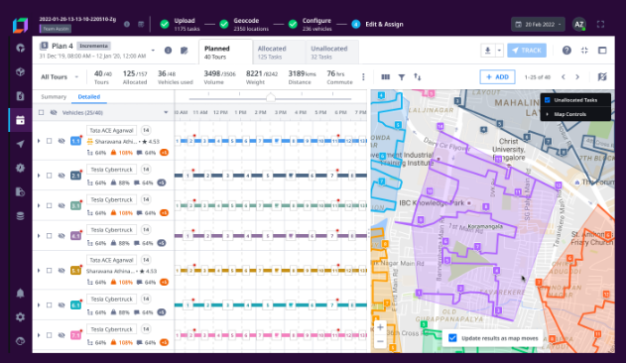Screen dimensions: 627x364
Task: Switch to the Summary tab
Action: [x=54, y=96]
